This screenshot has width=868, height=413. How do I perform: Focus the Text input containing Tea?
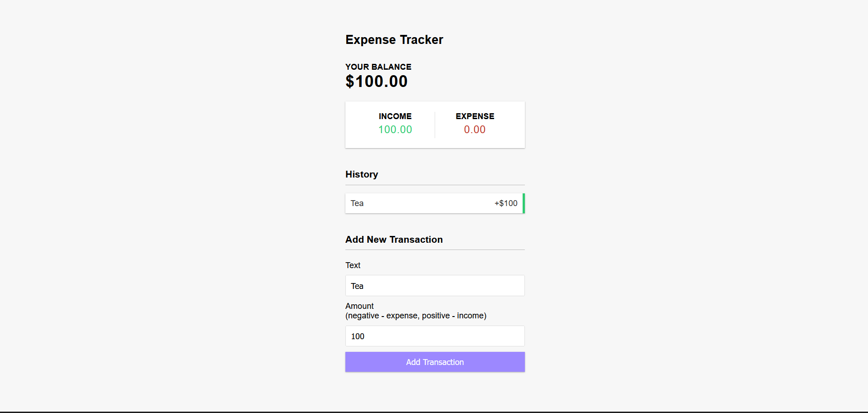click(435, 286)
